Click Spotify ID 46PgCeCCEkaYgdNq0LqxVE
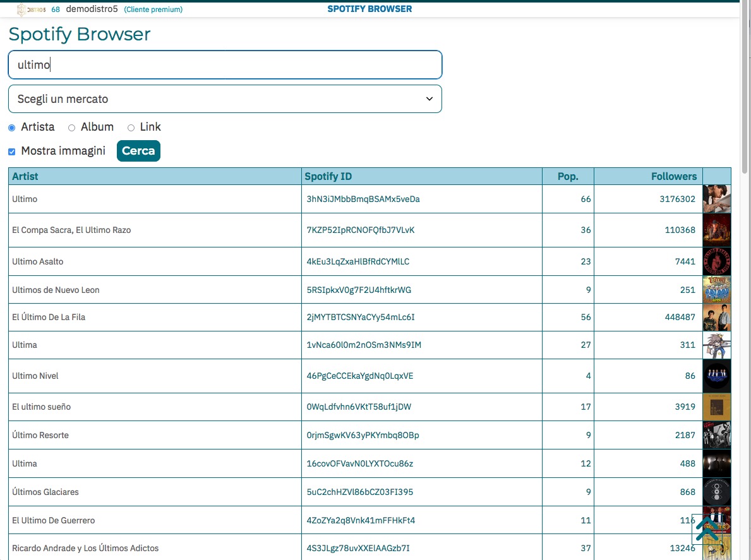The height and width of the screenshot is (560, 751). click(x=359, y=376)
